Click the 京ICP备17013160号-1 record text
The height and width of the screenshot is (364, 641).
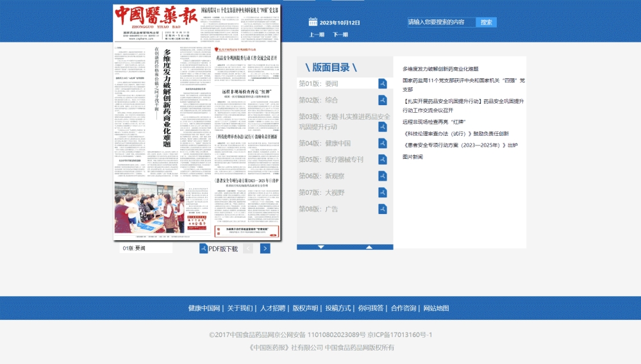click(400, 335)
